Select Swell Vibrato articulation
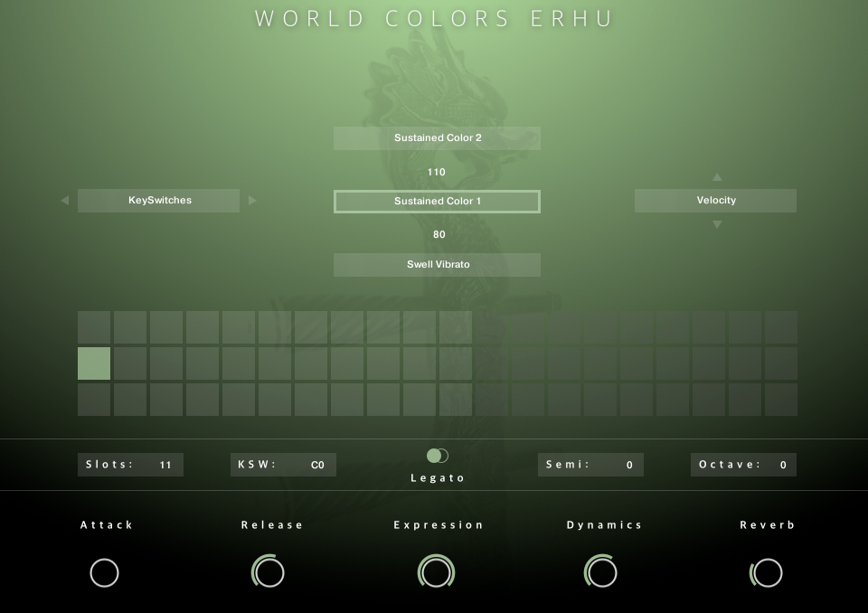Screen dimensions: 868x613 437,265
